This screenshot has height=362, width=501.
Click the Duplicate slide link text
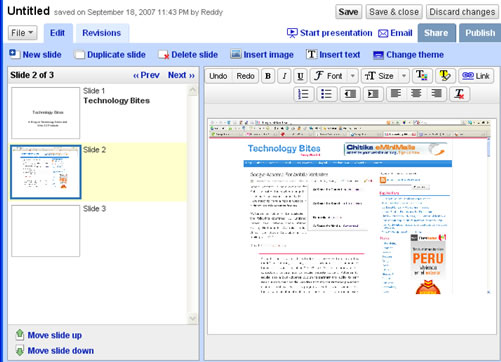tap(116, 55)
